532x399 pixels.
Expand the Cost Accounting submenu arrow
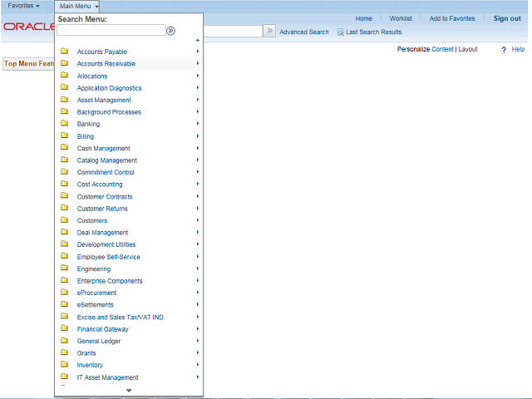click(x=198, y=184)
